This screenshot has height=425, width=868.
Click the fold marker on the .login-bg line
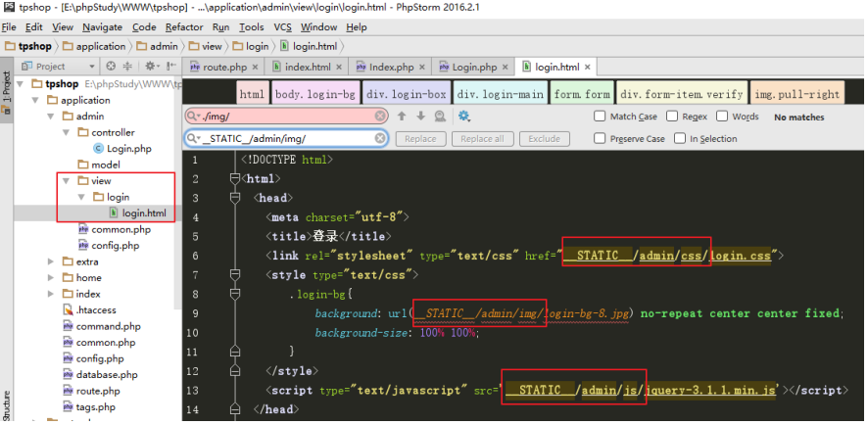pyautogui.click(x=235, y=294)
